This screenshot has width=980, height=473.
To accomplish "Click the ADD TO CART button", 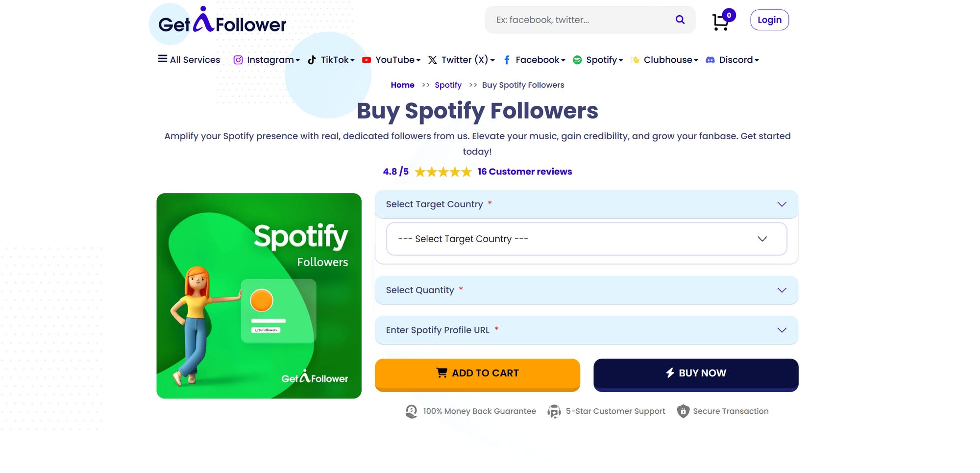I will [x=477, y=373].
